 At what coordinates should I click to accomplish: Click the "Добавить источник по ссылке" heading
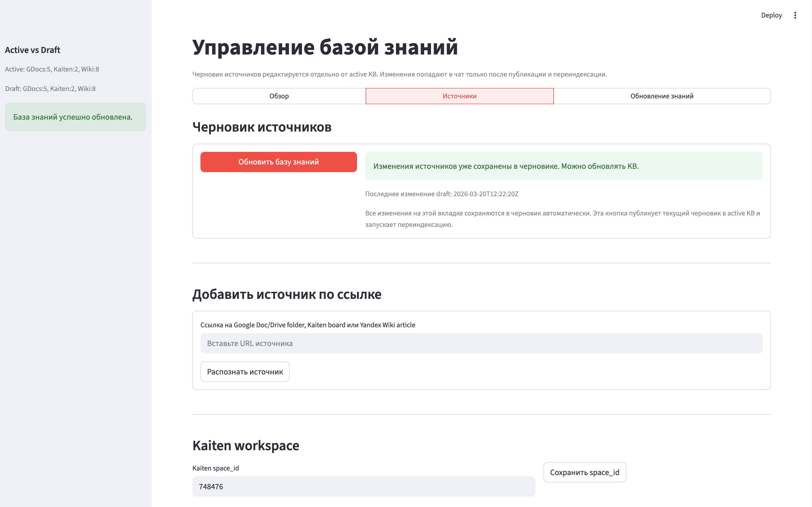click(x=287, y=294)
